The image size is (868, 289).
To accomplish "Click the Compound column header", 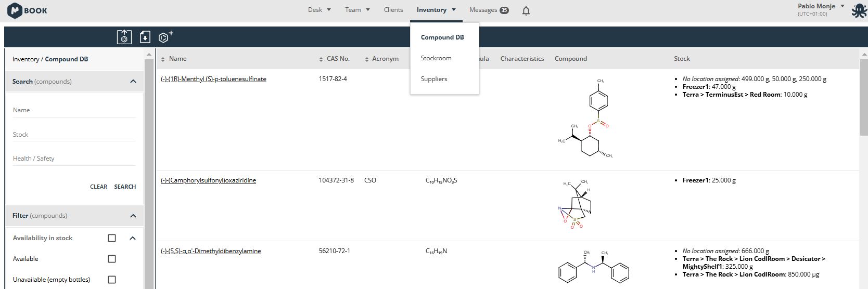I will pyautogui.click(x=571, y=59).
